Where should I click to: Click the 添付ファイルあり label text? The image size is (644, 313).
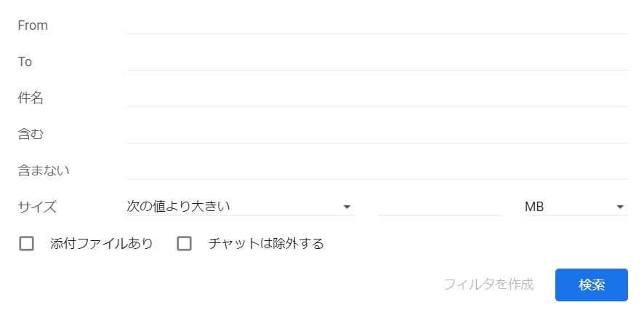[x=102, y=244]
